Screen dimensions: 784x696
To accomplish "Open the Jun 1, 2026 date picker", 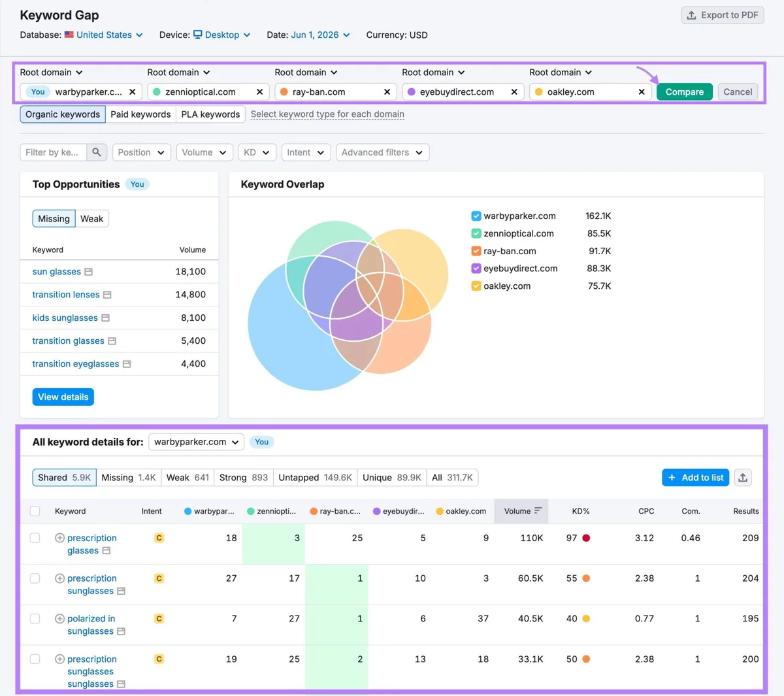I will pyautogui.click(x=320, y=35).
